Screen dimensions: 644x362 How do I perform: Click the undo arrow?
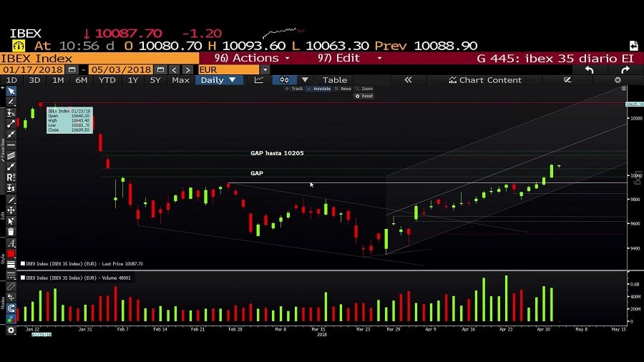[x=589, y=70]
